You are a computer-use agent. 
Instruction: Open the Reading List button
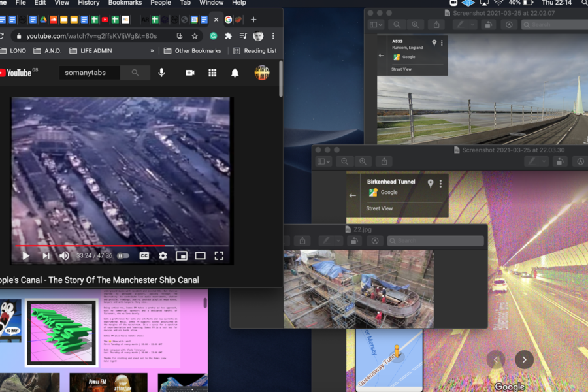255,51
